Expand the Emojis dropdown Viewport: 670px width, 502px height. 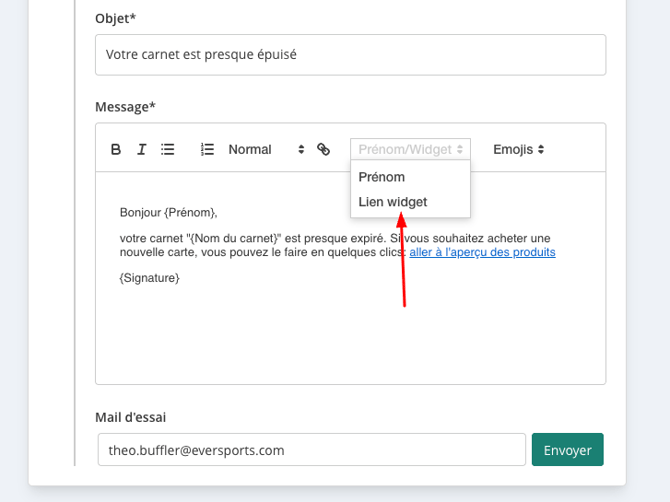click(518, 150)
